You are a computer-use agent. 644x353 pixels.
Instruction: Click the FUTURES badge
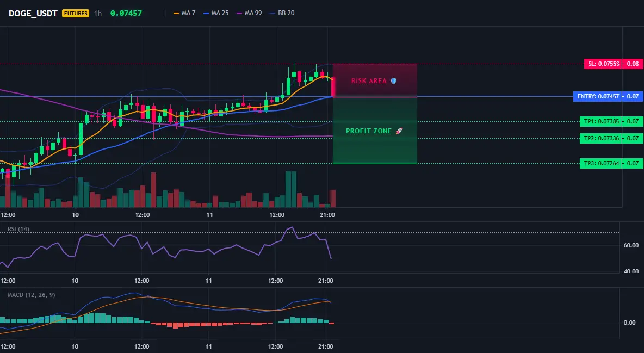[76, 13]
